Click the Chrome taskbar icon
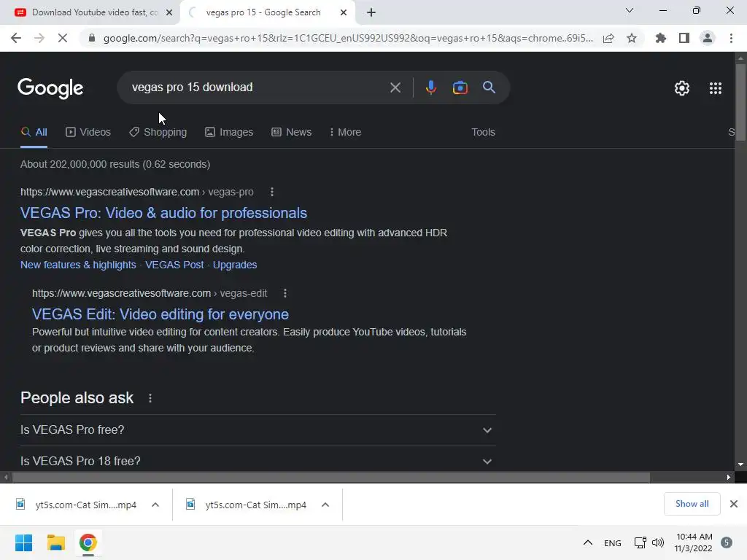 click(x=88, y=542)
